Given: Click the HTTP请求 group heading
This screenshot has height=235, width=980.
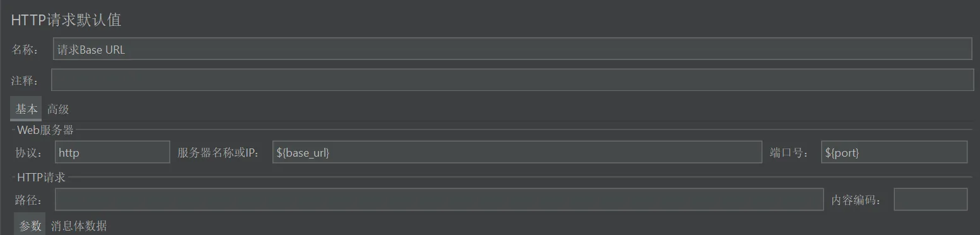Looking at the screenshot, I should pos(41,178).
